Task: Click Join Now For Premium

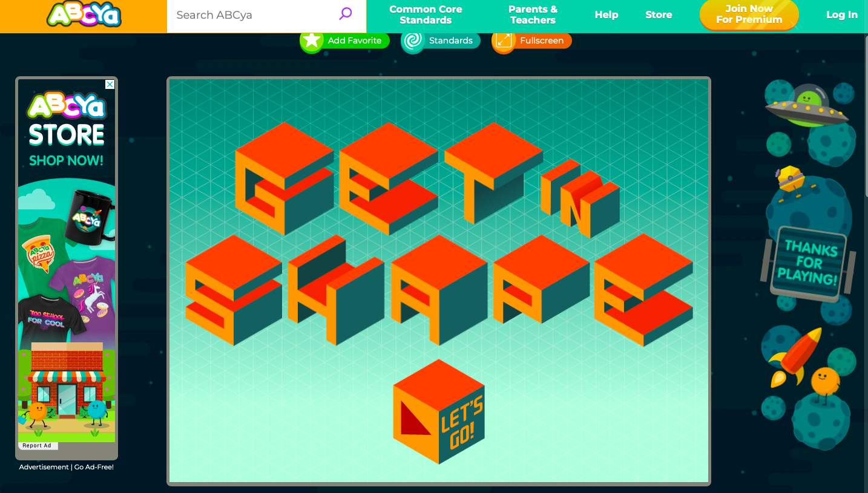Action: 749,15
